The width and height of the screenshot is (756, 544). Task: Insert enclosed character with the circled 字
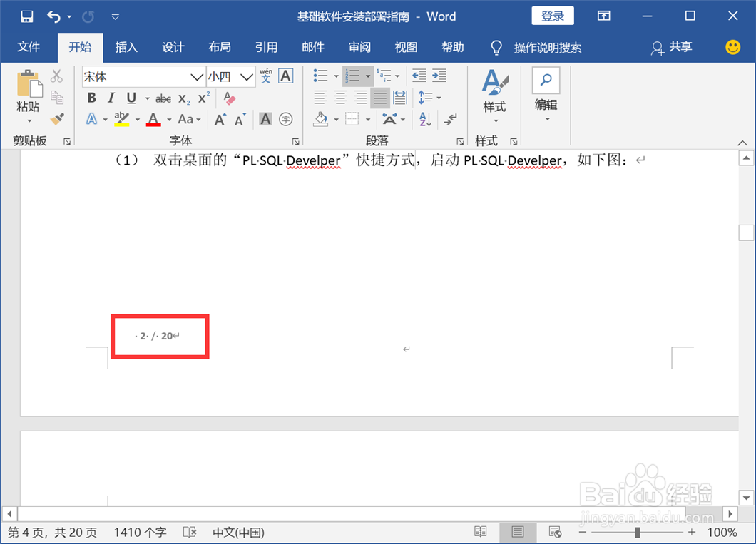pyautogui.click(x=286, y=119)
